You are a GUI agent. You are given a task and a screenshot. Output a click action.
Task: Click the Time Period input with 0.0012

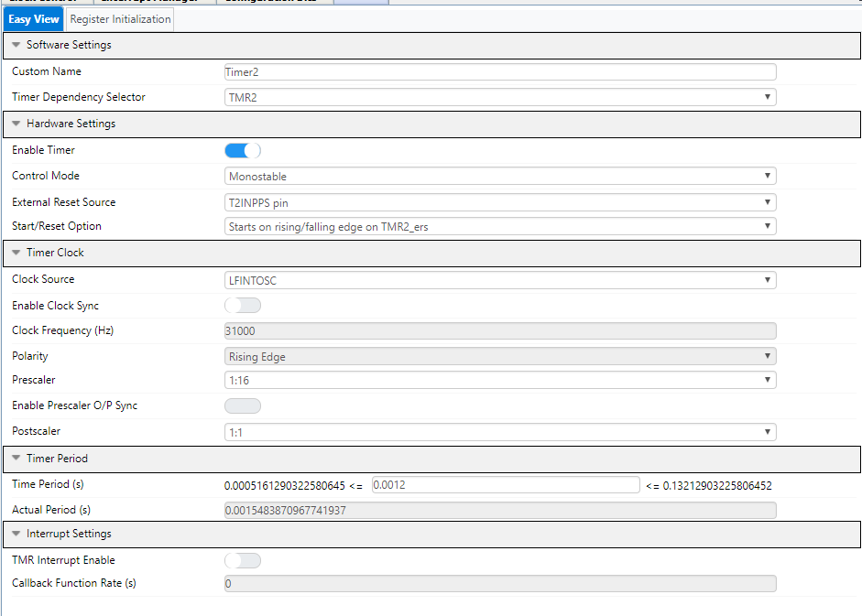pyautogui.click(x=506, y=485)
